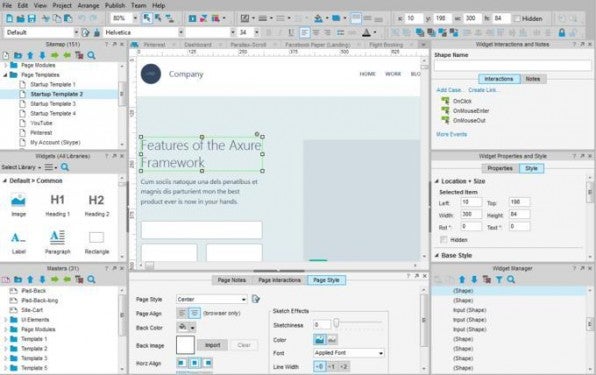This screenshot has height=375, width=596.
Task: Click the filter icon in Widget Manager
Action: coord(499,280)
